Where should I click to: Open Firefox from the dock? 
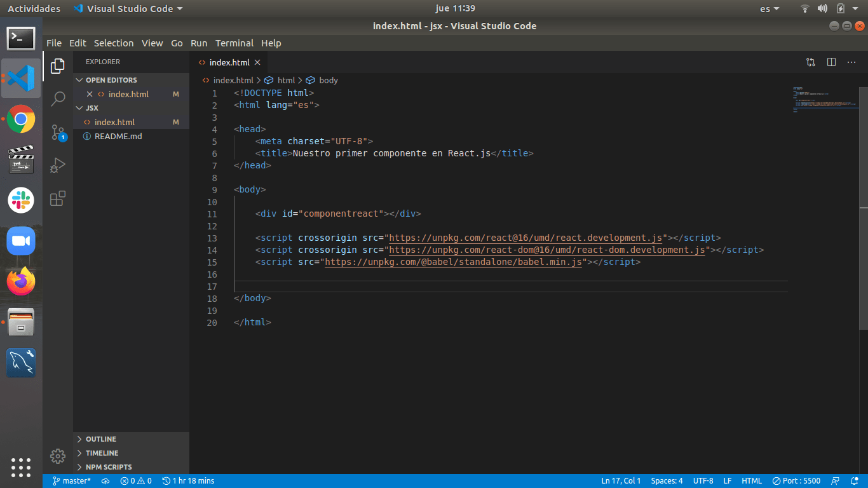(21, 281)
